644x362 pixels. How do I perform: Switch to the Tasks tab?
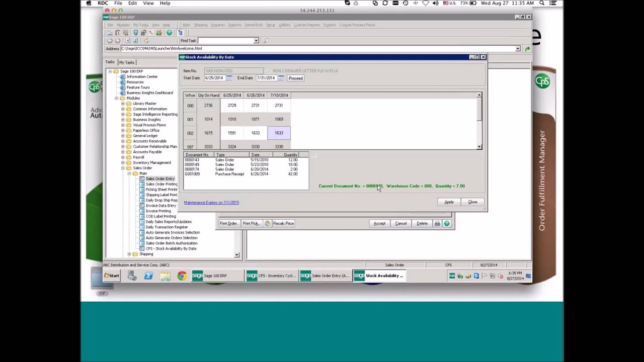pos(110,62)
